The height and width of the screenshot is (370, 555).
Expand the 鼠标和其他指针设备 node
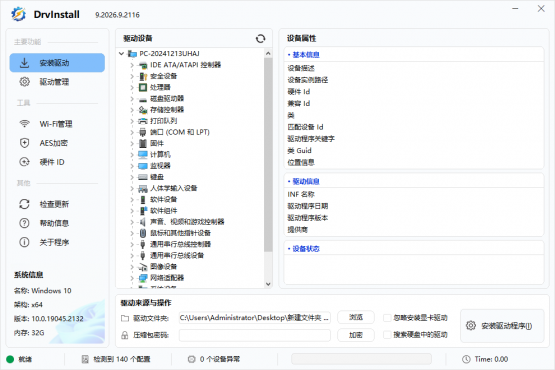(x=132, y=233)
